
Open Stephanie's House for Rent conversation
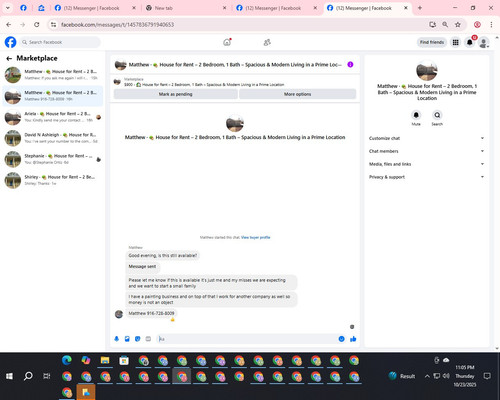coord(53,159)
